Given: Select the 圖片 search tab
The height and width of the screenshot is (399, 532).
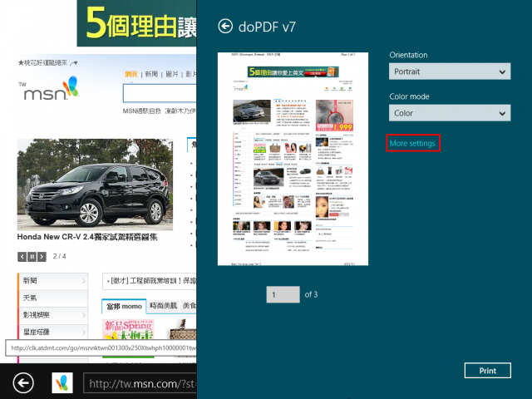Looking at the screenshot, I should click(172, 74).
